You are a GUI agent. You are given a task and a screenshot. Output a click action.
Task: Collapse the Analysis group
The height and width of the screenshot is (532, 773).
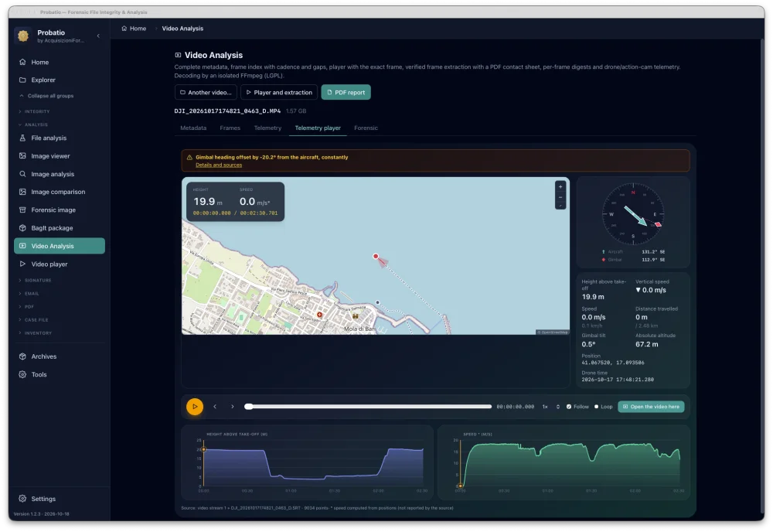(x=33, y=124)
